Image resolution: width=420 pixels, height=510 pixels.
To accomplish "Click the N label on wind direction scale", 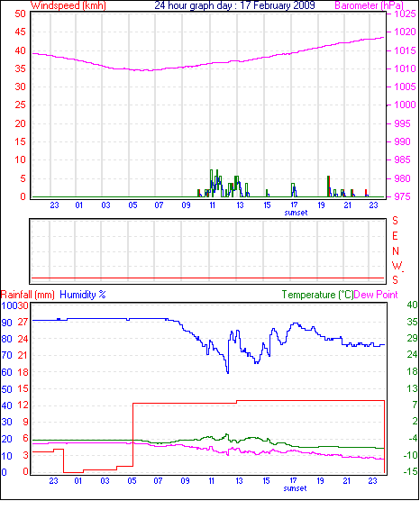I will 396,251.
